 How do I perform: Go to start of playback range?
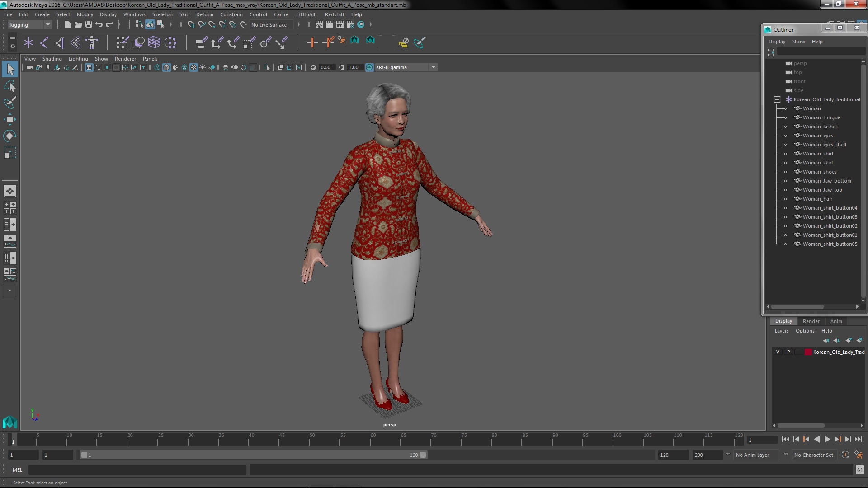pos(786,439)
